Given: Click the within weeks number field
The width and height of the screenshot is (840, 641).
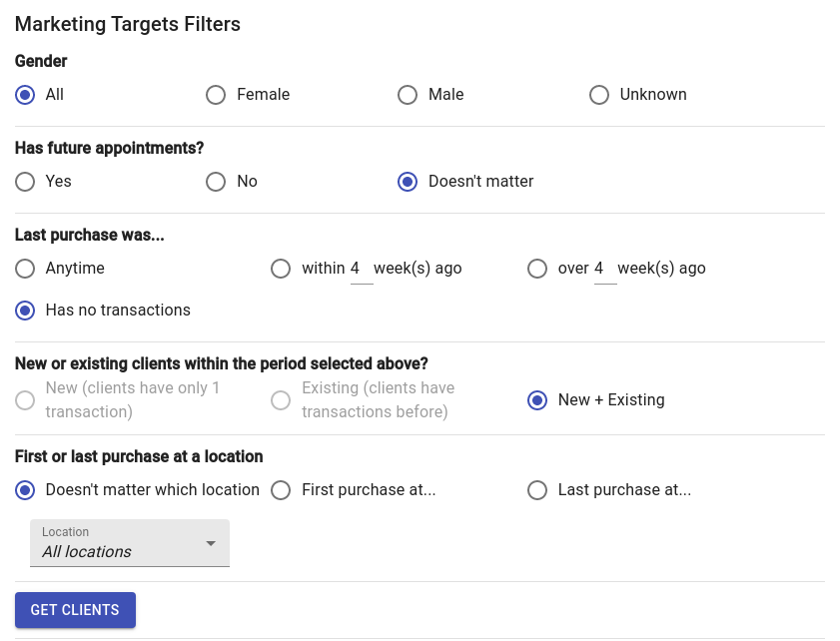Looking at the screenshot, I should 362,269.
